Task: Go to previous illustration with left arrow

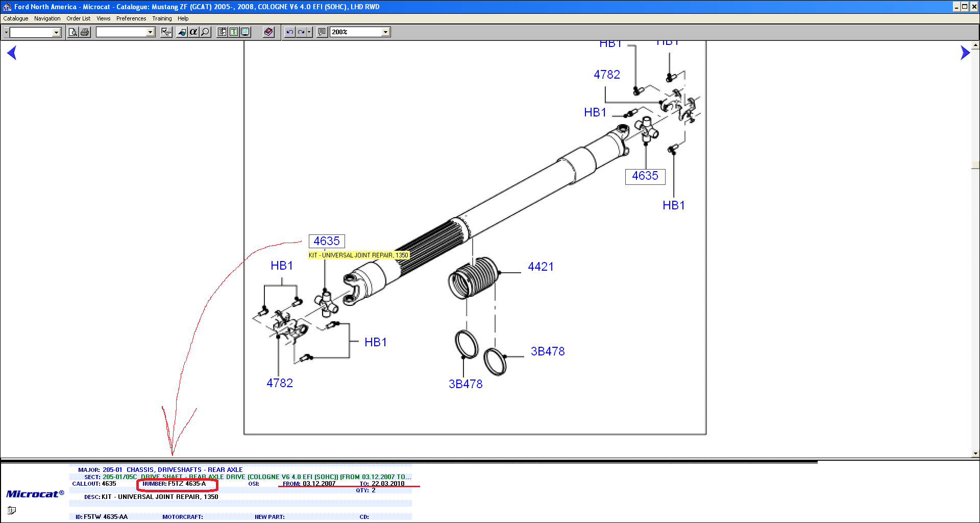Action: [12, 53]
